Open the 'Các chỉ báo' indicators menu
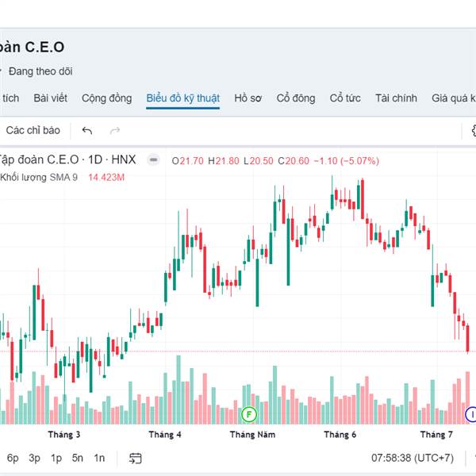The width and height of the screenshot is (476, 476). point(33,130)
